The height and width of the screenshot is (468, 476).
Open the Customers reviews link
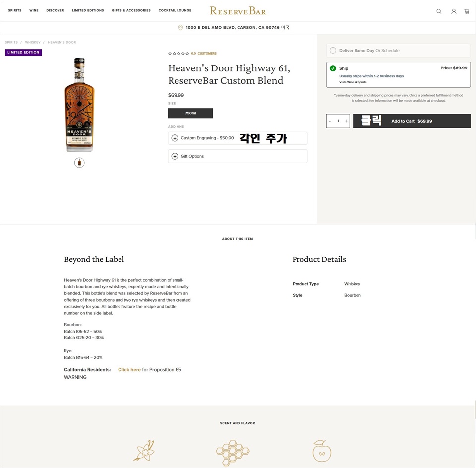coord(207,54)
